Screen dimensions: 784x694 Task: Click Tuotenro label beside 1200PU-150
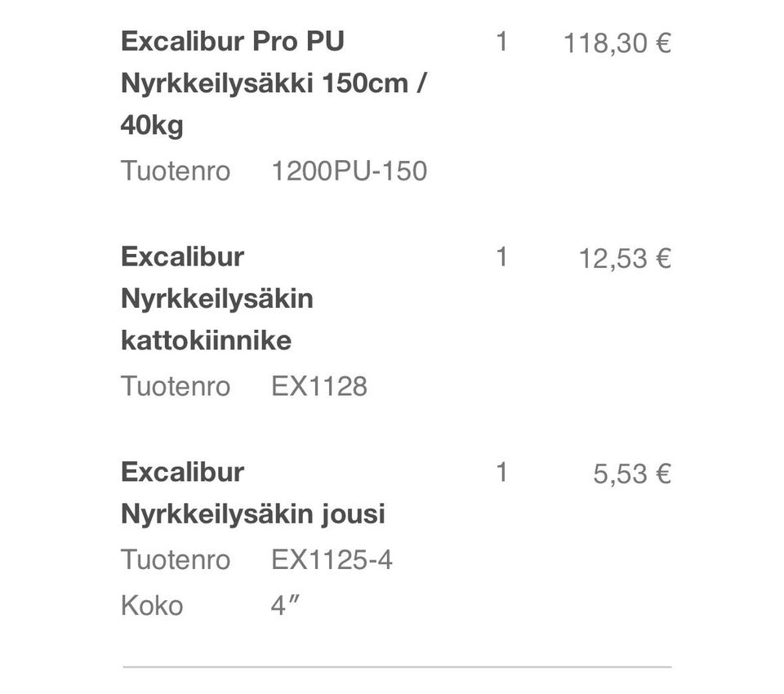175,171
